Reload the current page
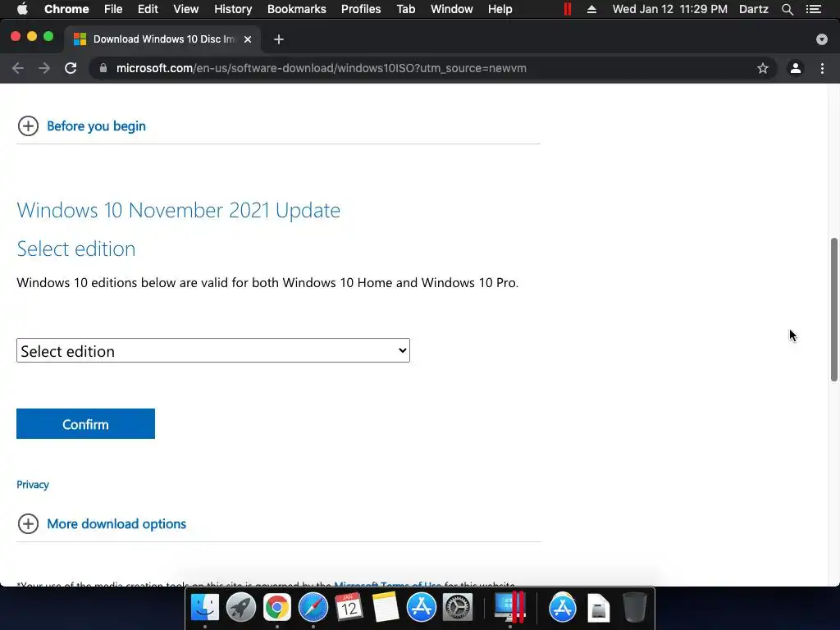Screen dimensions: 840x630 point(71,68)
